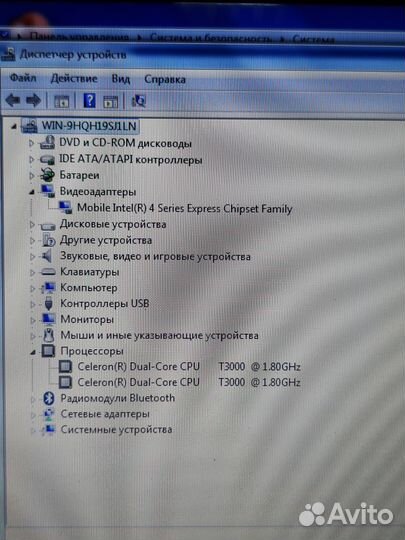Click the IDE ATA/ATAPI controller icon
405x540 pixels.
pyautogui.click(x=47, y=159)
